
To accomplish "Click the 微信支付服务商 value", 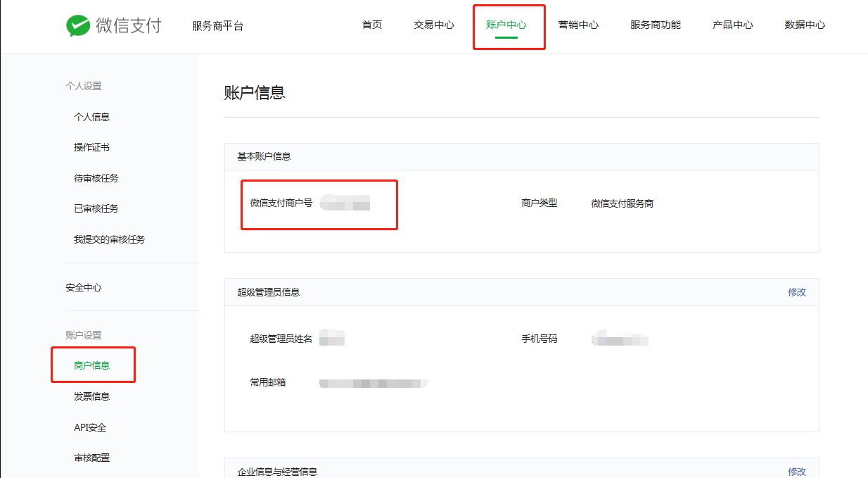I will 623,203.
